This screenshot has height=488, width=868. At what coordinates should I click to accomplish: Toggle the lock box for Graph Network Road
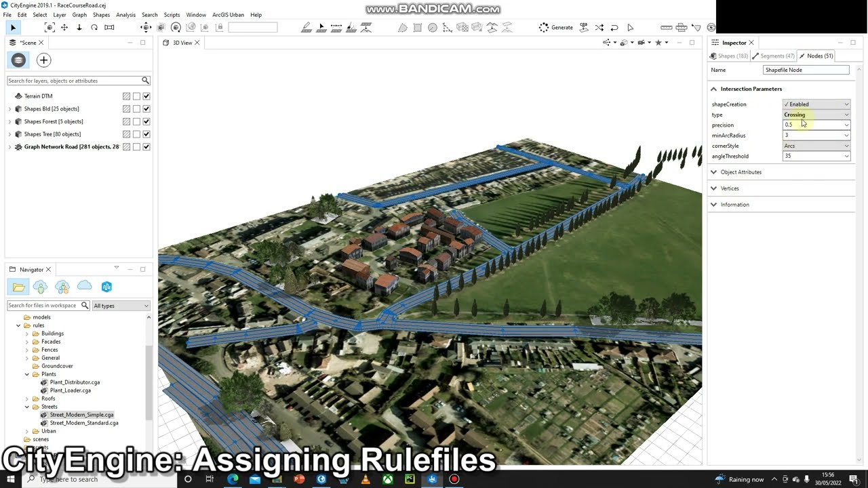point(136,147)
